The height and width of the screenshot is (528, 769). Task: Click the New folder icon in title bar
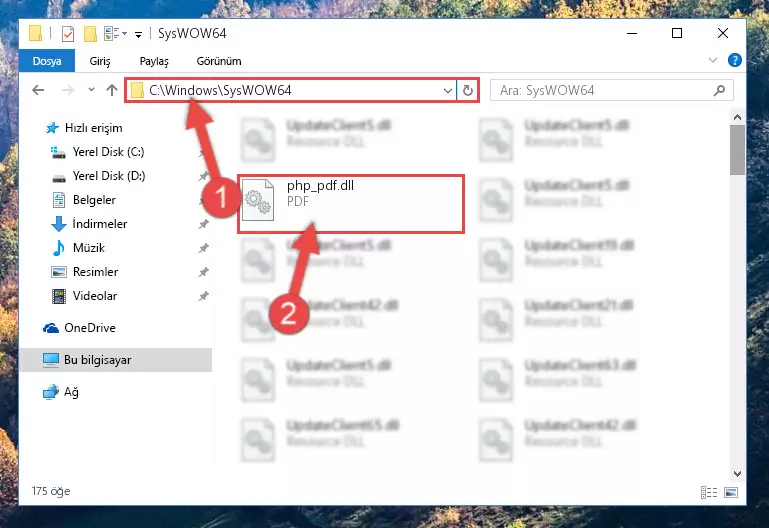click(x=90, y=33)
